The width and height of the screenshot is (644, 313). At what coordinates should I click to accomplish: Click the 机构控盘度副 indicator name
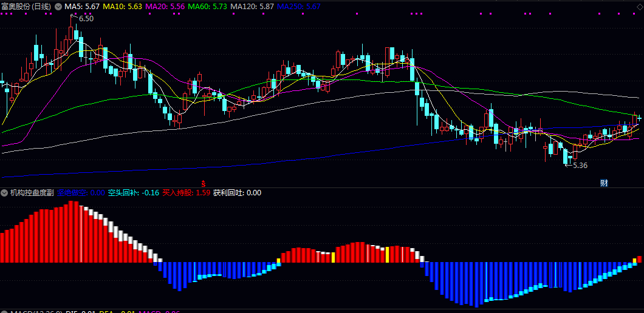tap(32, 193)
